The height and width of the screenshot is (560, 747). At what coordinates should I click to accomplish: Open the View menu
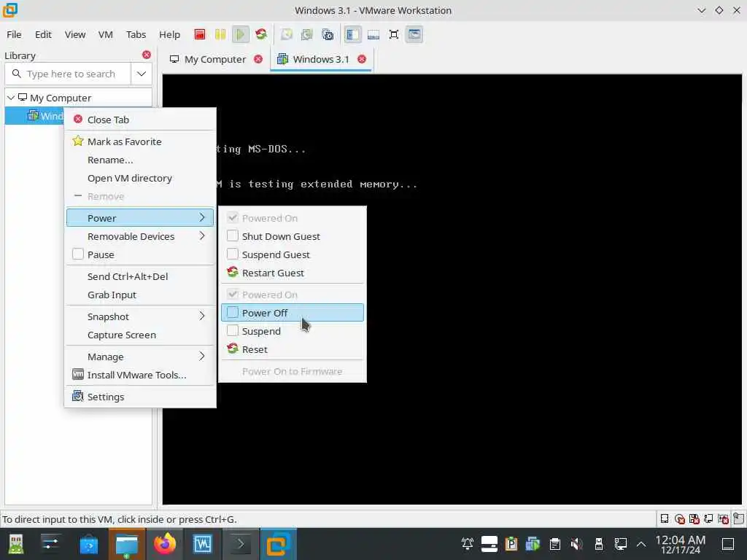point(75,34)
